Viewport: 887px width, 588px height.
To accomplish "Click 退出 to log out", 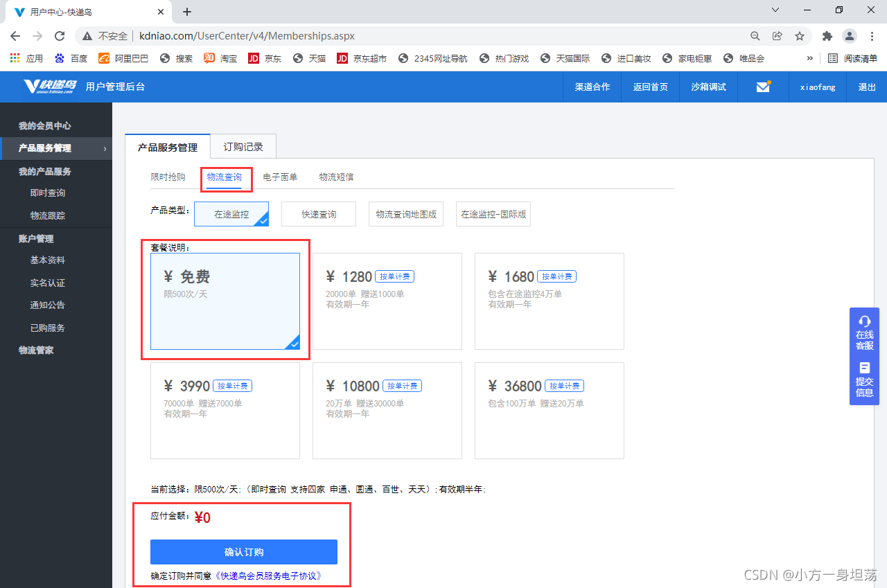I will [x=867, y=87].
